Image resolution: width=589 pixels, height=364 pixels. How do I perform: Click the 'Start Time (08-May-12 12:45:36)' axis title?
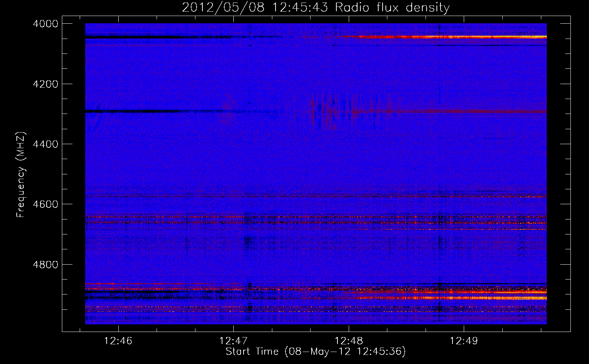click(316, 352)
